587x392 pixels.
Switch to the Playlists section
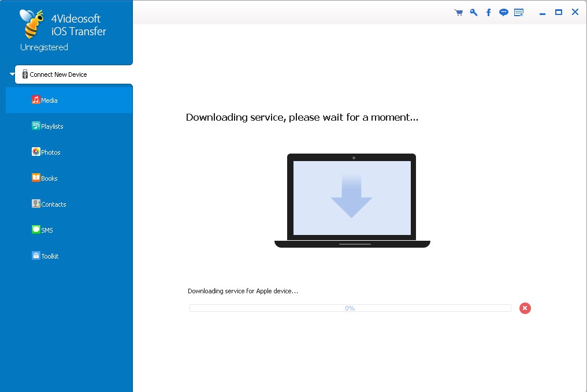point(51,126)
